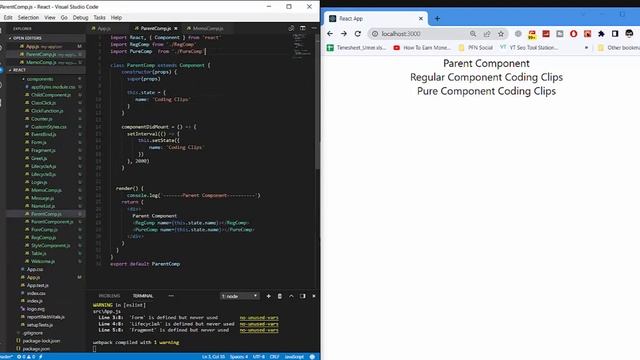Create a new terminal with the plus icon

[268, 296]
